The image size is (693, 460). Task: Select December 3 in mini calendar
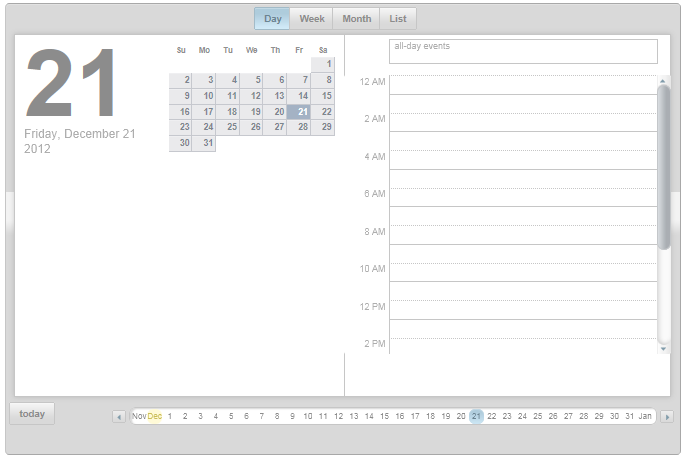tap(204, 80)
